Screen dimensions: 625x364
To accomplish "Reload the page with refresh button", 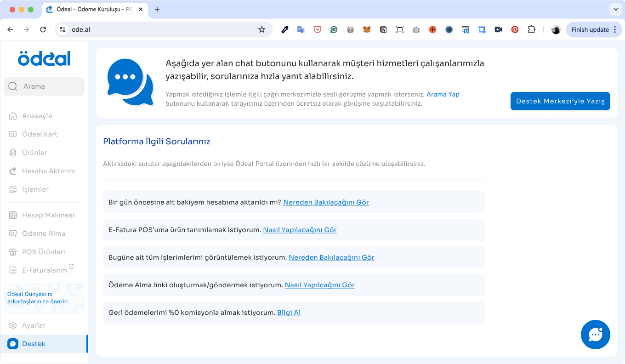I will pyautogui.click(x=43, y=29).
